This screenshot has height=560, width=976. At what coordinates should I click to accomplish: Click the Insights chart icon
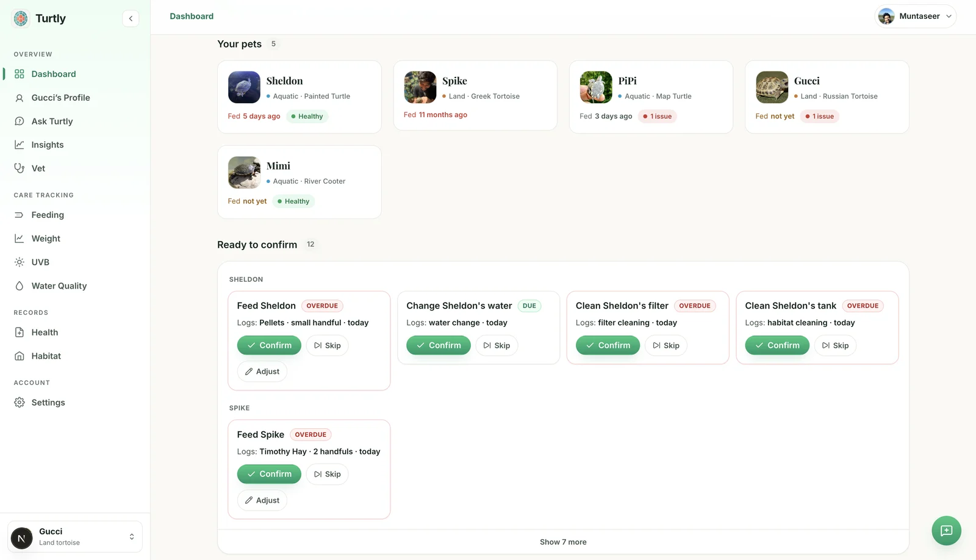(20, 145)
